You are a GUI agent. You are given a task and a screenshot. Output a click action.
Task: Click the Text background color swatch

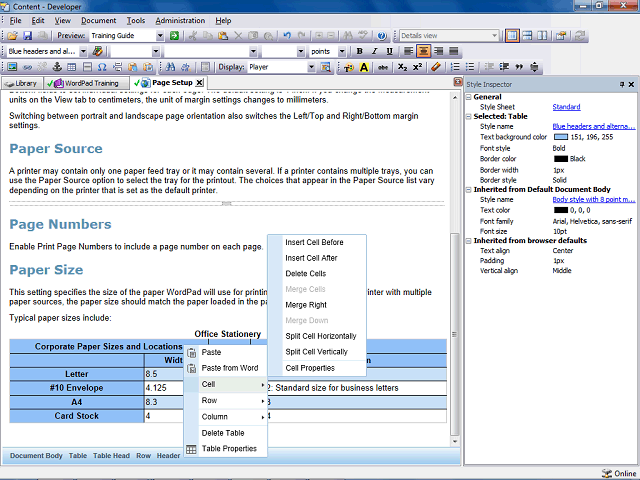(x=561, y=137)
